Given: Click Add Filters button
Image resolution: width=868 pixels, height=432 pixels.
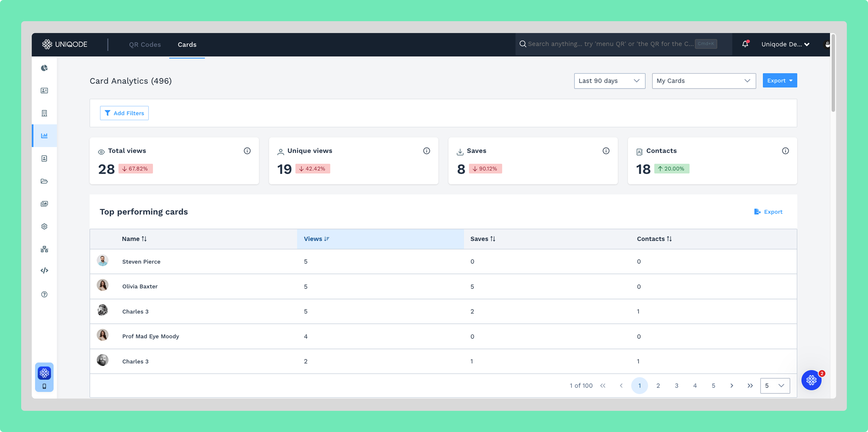Looking at the screenshot, I should click(x=124, y=113).
